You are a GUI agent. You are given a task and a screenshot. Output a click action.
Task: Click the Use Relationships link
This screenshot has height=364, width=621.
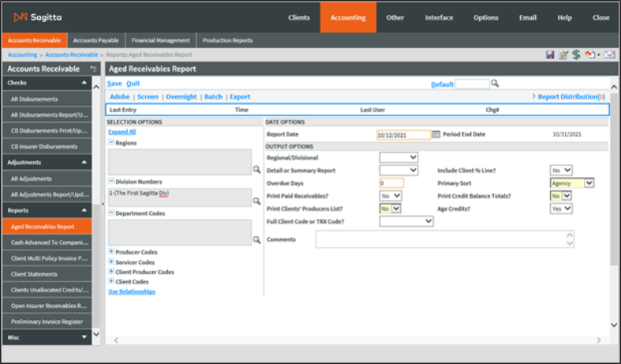[x=132, y=292]
